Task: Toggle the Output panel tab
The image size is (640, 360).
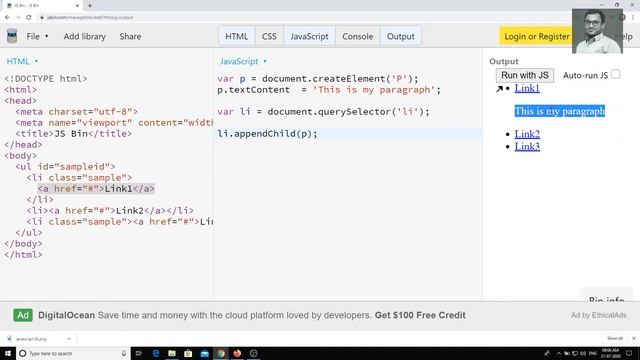Action: tap(400, 36)
